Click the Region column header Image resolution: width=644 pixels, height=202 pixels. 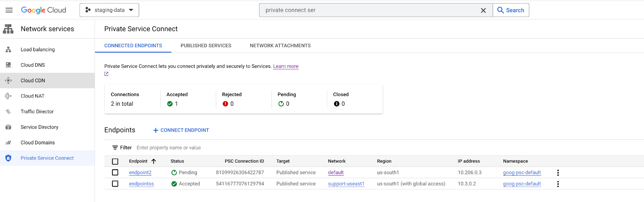[x=384, y=161]
